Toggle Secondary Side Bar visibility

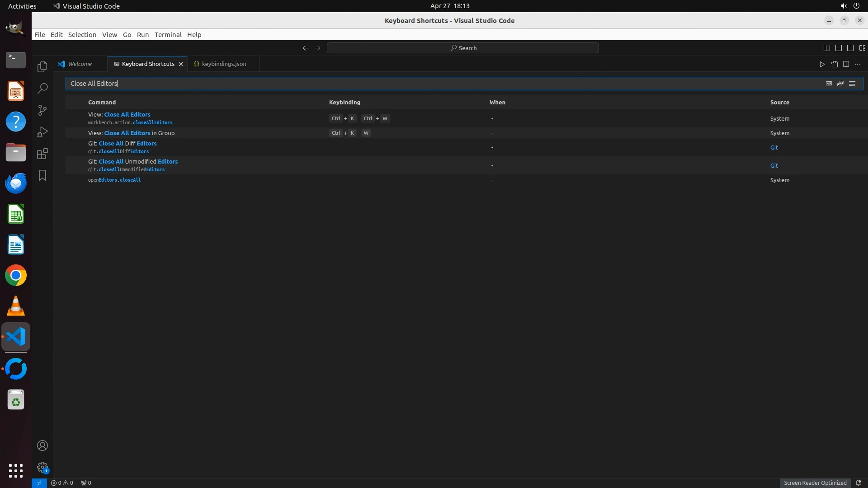850,48
